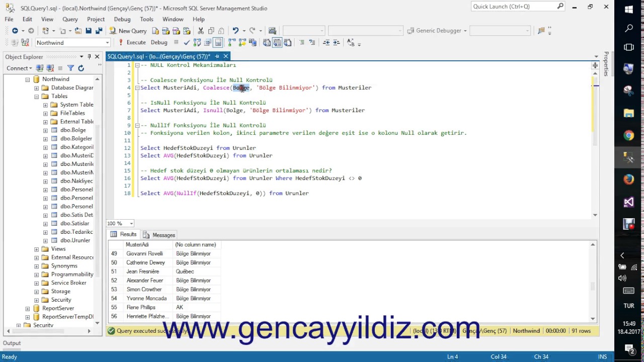Toggle pin on SQLQuery1.sql tab
The width and height of the screenshot is (644, 362).
217,56
